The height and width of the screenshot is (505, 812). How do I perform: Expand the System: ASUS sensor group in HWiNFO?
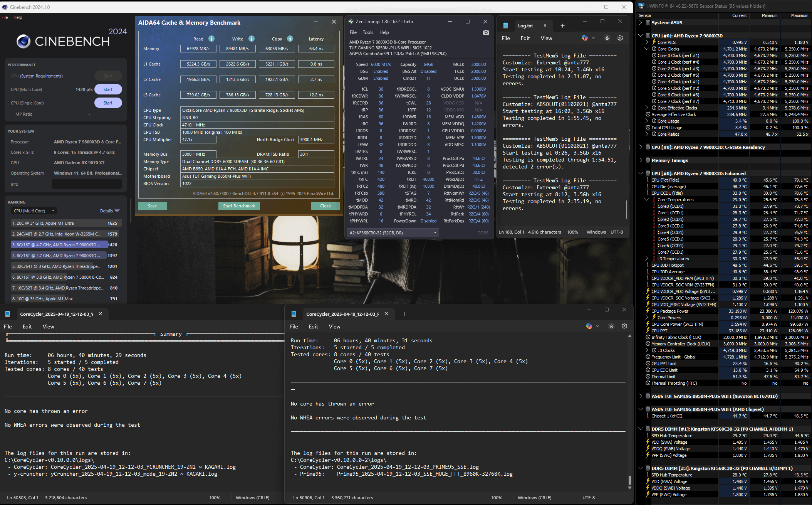coord(641,22)
